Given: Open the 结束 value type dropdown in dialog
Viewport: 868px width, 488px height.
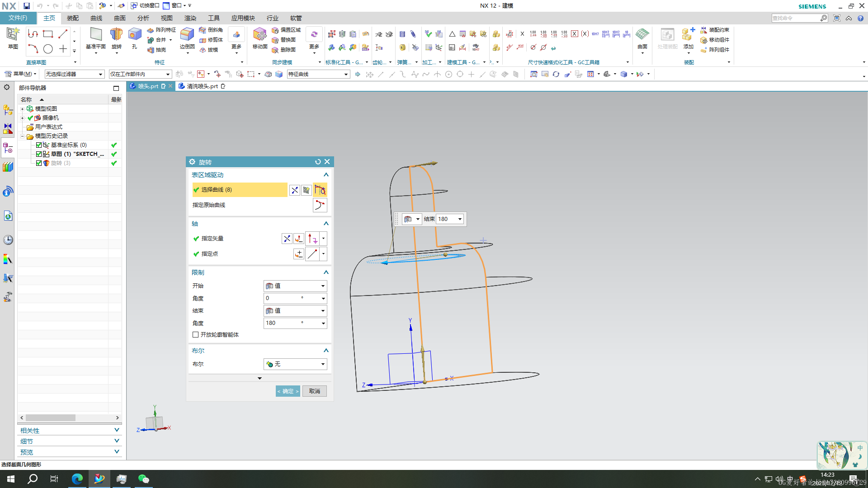Looking at the screenshot, I should [x=295, y=311].
